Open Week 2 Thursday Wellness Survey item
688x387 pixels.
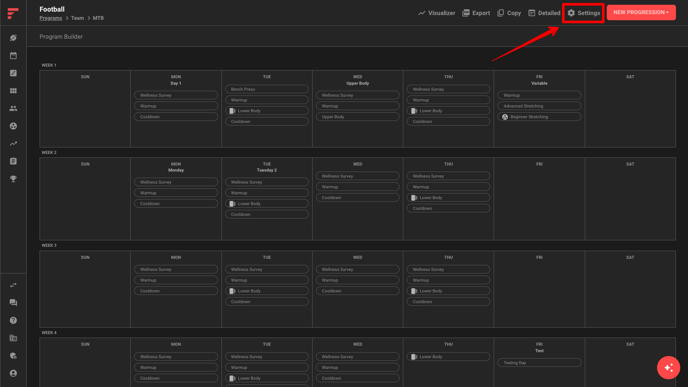tap(448, 176)
